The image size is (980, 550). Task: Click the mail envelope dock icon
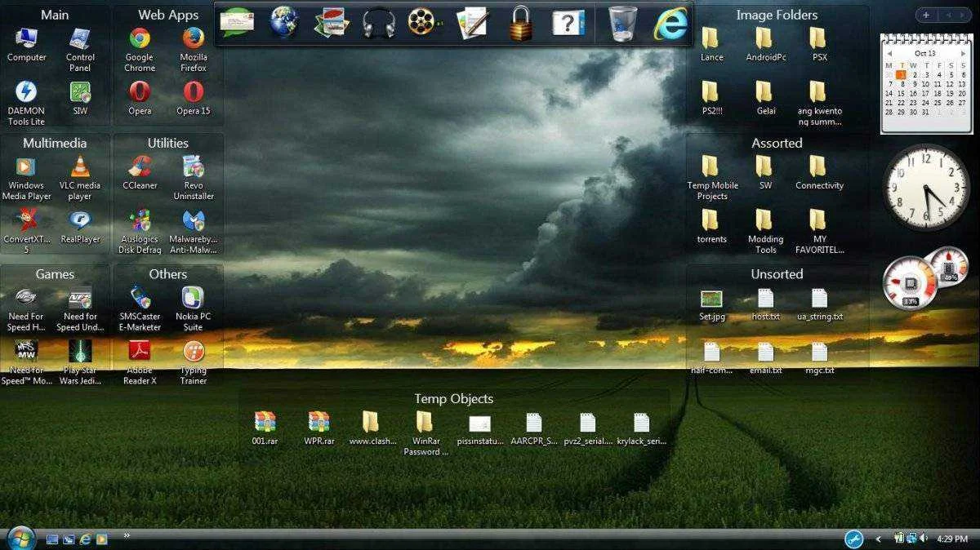click(237, 22)
